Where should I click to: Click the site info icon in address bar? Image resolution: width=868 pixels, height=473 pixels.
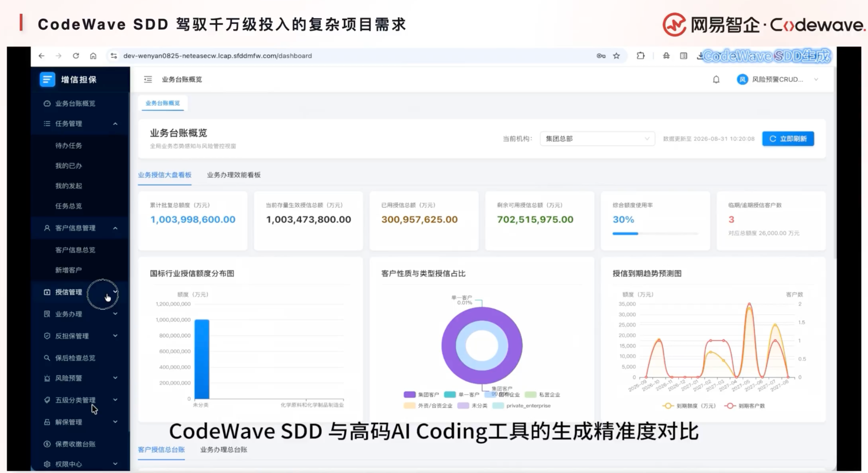[x=114, y=56]
